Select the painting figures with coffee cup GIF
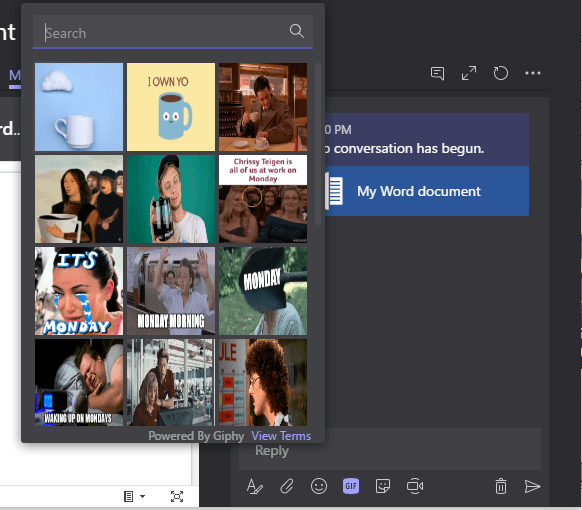 pyautogui.click(x=79, y=199)
